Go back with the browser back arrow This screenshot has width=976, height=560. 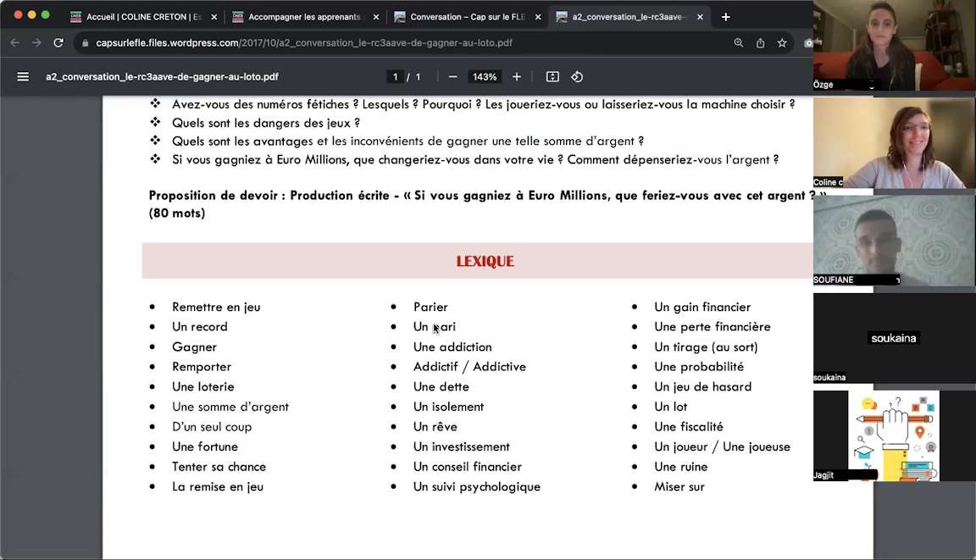(x=15, y=43)
